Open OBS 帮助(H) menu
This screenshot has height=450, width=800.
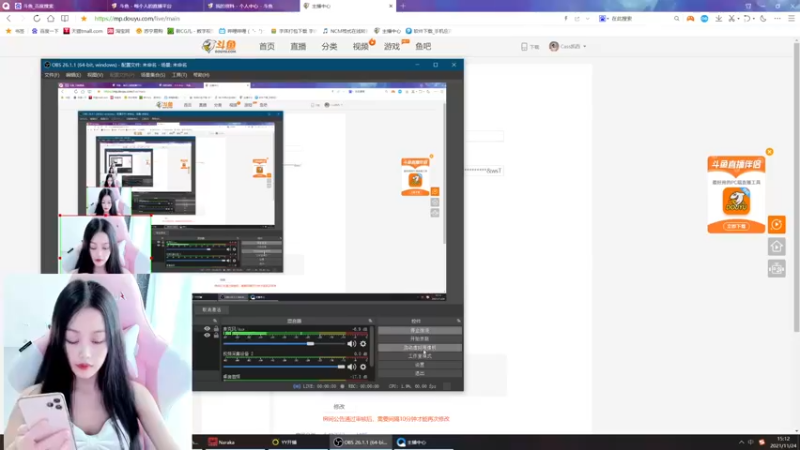(x=202, y=75)
